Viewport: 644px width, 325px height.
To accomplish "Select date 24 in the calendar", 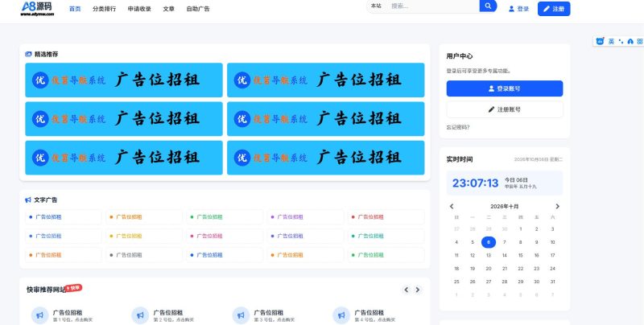I will pyautogui.click(x=552, y=269).
